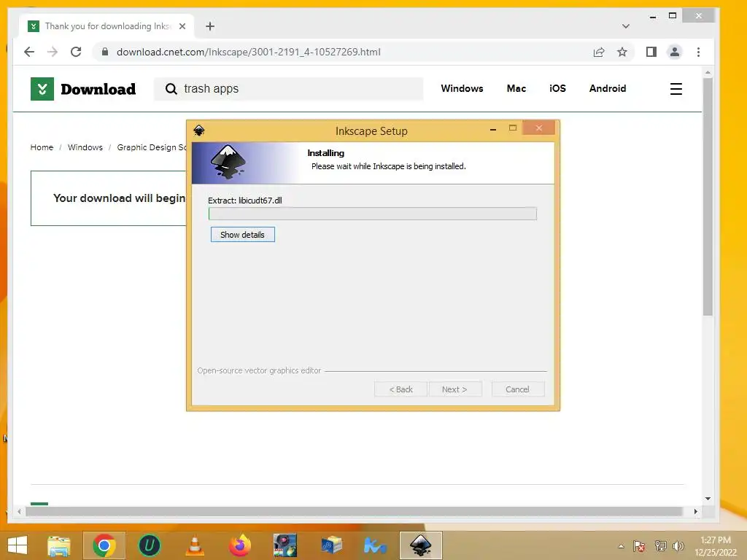The image size is (747, 560).
Task: Click the installation progress bar
Action: coord(373,214)
